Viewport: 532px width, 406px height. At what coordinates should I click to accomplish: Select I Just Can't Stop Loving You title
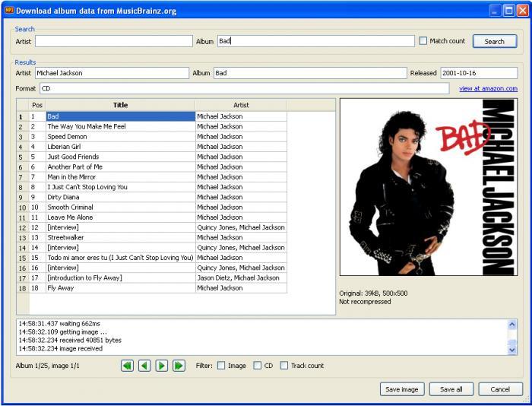coord(120,187)
